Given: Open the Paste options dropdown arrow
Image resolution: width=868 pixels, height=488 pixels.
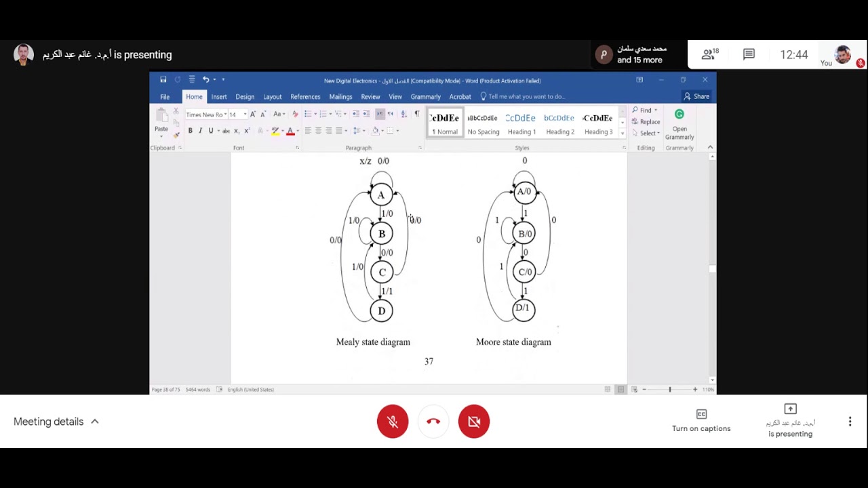Looking at the screenshot, I should coord(161,136).
